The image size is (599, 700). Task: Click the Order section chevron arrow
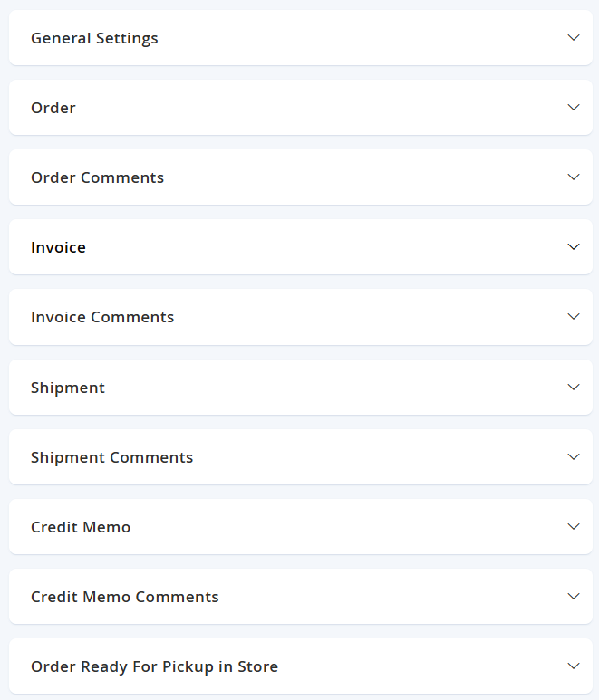(x=573, y=107)
